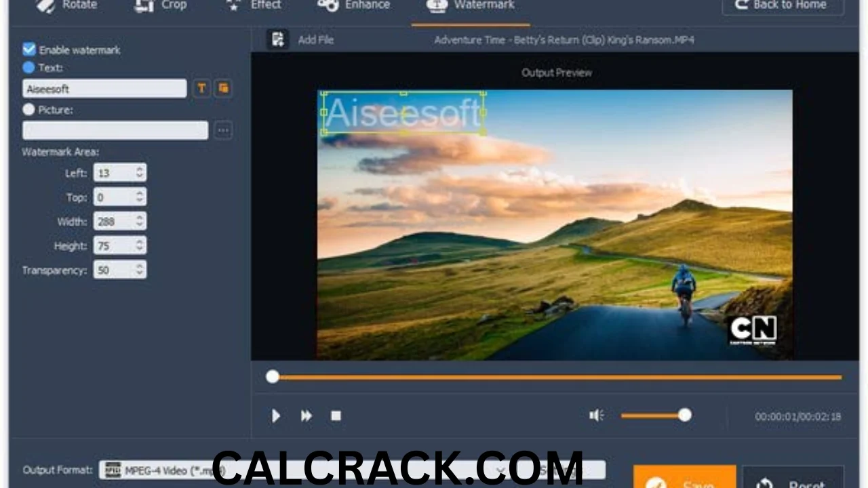
Task: Click Back to Home button
Action: [x=783, y=6]
